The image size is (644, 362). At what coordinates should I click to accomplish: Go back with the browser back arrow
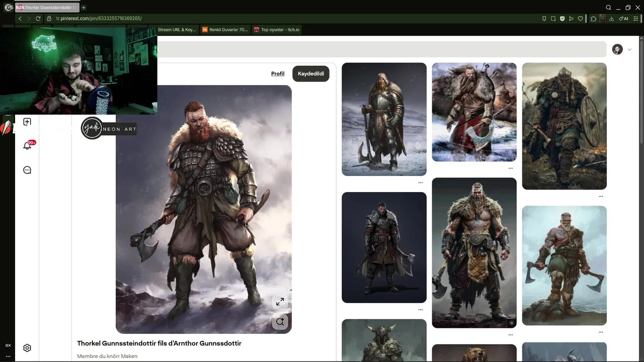(20, 19)
